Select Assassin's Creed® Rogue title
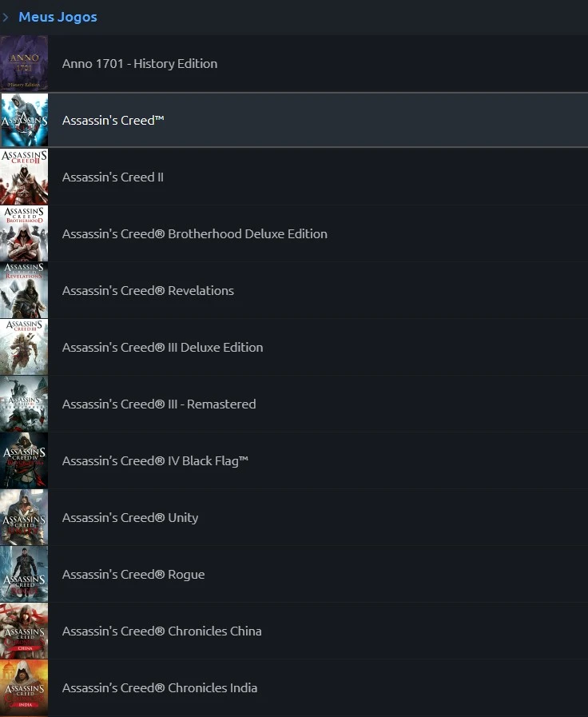 pyautogui.click(x=133, y=575)
